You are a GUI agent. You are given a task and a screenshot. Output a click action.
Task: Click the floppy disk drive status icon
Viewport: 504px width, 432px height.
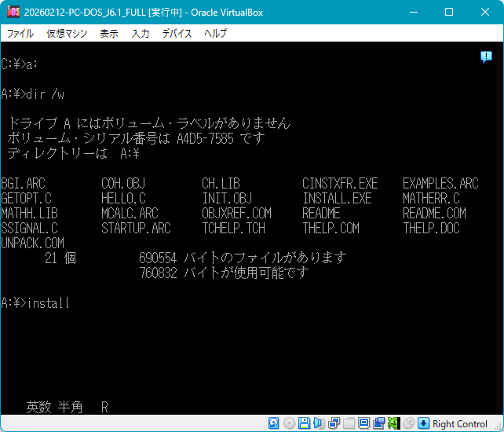(303, 423)
